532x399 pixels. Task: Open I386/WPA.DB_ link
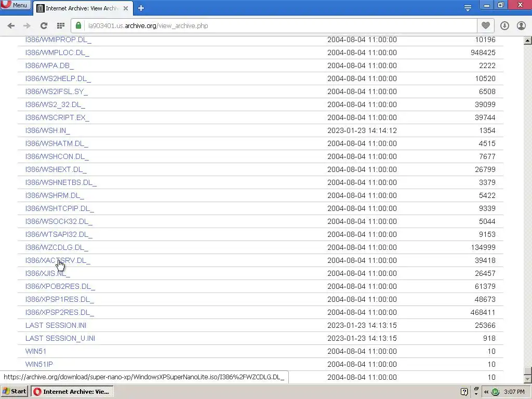coord(49,65)
